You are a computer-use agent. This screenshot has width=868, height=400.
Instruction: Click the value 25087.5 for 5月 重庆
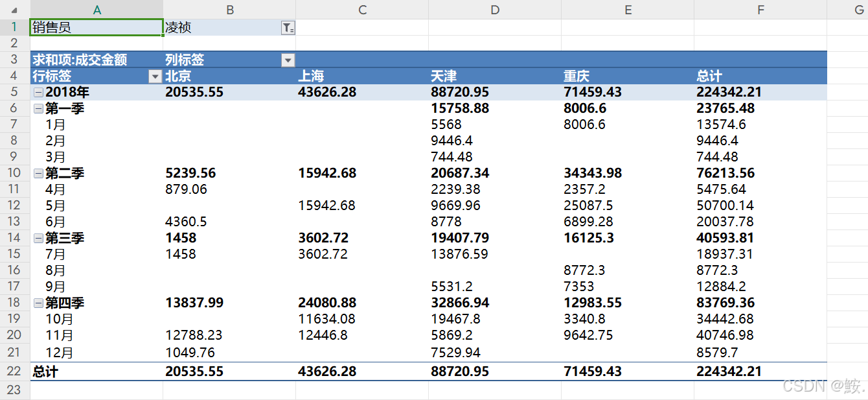click(588, 206)
